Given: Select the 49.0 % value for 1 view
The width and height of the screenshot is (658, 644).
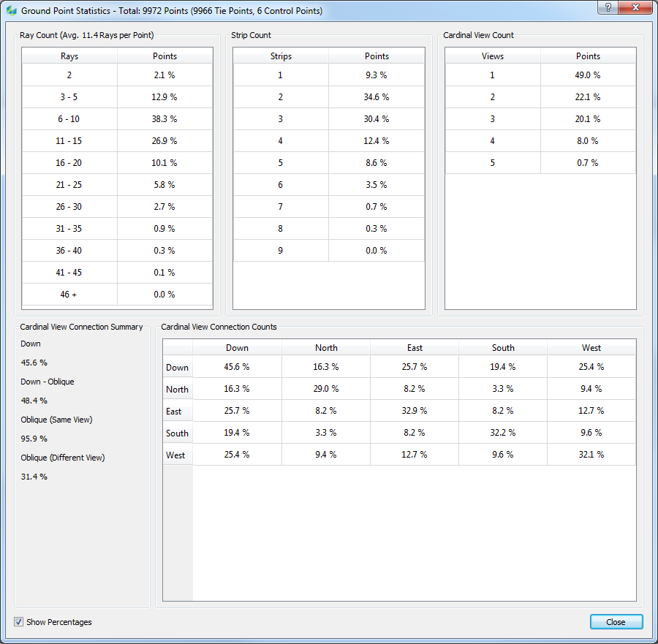Looking at the screenshot, I should [x=588, y=75].
